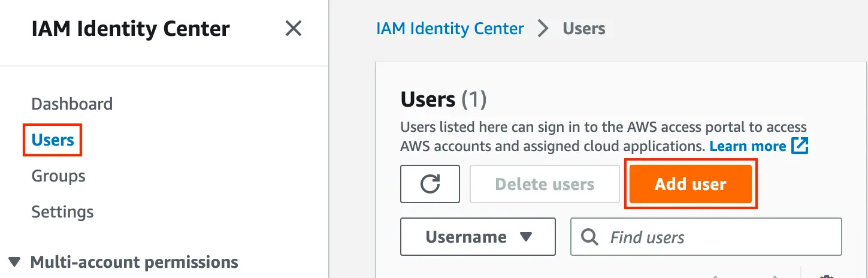This screenshot has width=868, height=278.
Task: Select Users in the left navigation
Action: point(53,140)
